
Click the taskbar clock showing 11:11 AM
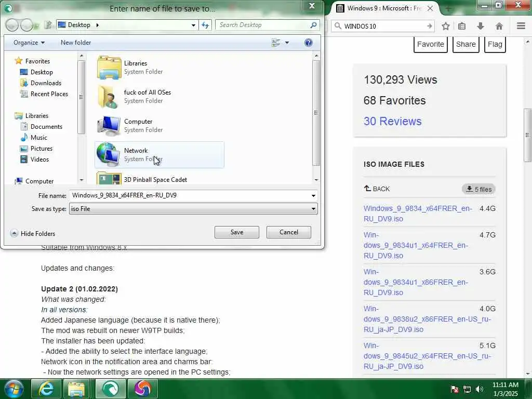click(x=506, y=389)
